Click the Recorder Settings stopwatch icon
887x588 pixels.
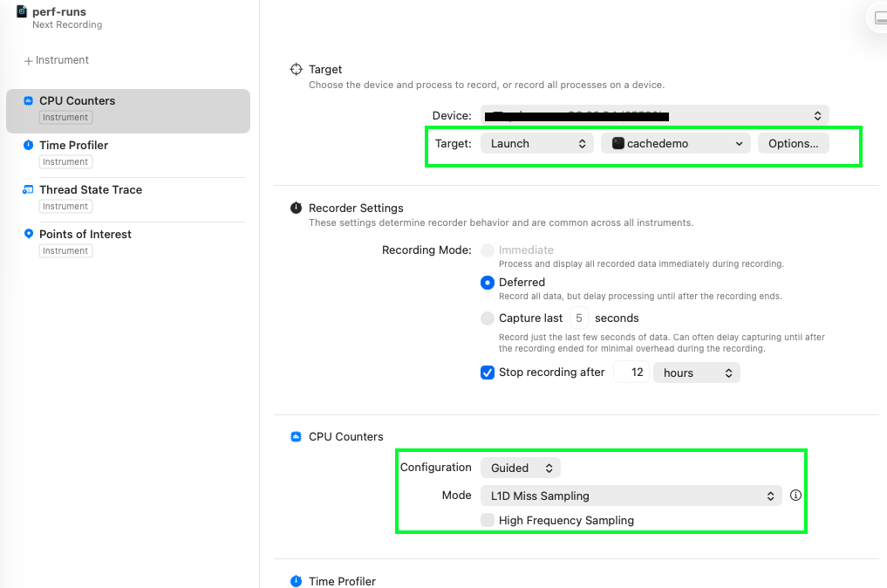296,208
